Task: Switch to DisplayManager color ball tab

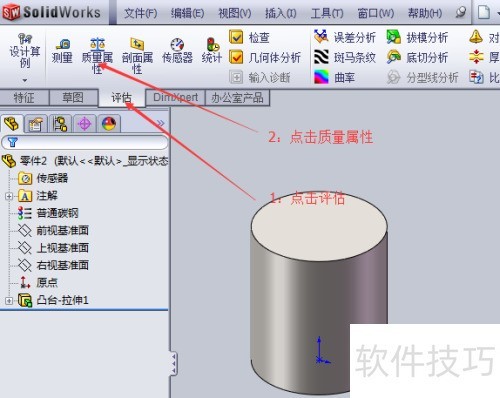Action: 109,124
